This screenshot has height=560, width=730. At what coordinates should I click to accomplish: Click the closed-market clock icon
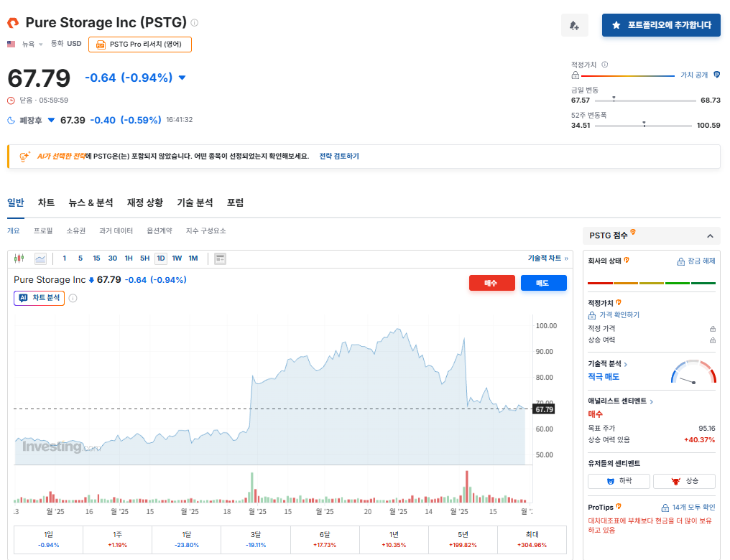tap(11, 101)
